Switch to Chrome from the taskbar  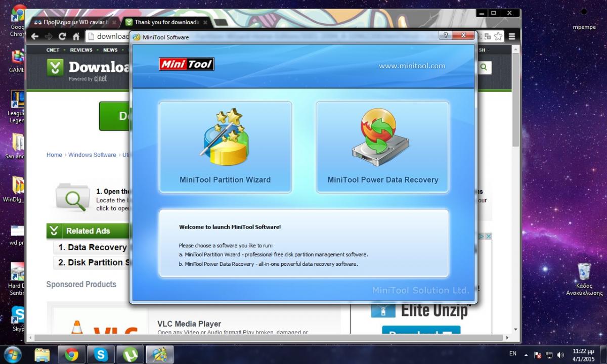71,354
